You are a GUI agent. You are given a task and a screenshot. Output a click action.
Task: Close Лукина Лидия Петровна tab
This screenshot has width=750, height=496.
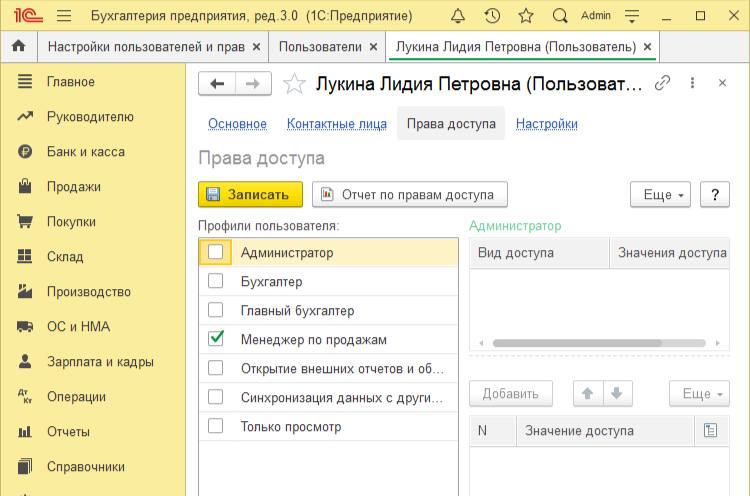pyautogui.click(x=648, y=47)
